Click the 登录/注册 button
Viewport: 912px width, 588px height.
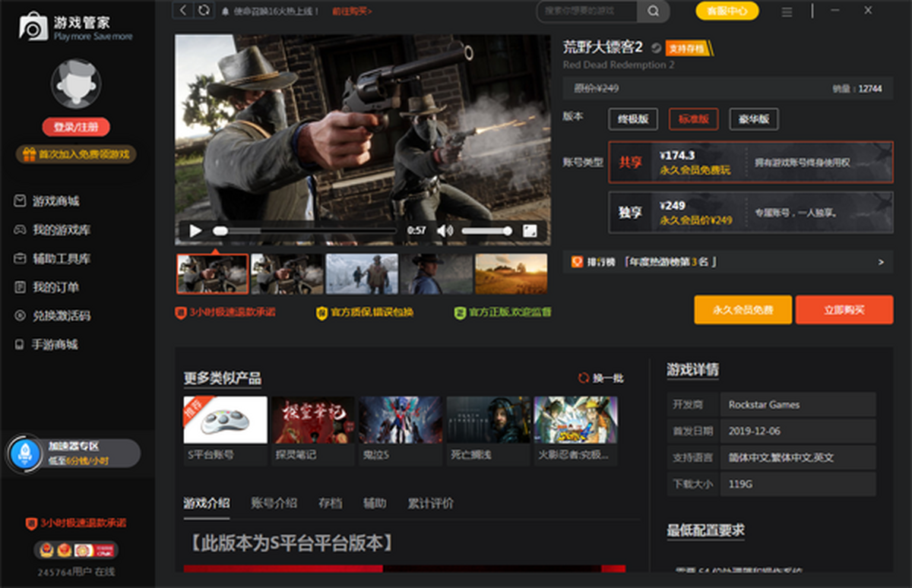point(76,127)
